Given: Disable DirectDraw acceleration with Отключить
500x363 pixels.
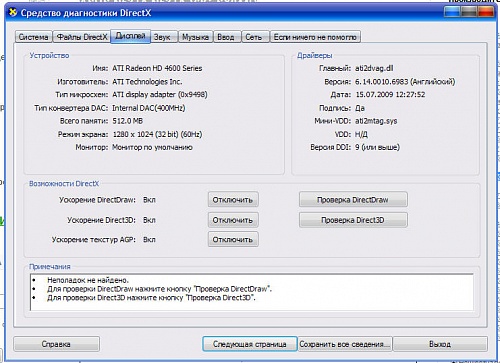Looking at the screenshot, I should click(x=233, y=200).
